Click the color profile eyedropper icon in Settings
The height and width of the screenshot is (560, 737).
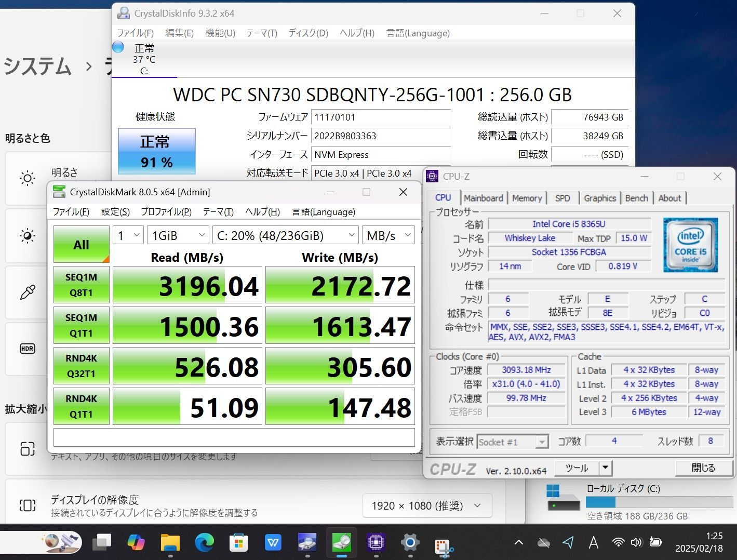pyautogui.click(x=28, y=292)
